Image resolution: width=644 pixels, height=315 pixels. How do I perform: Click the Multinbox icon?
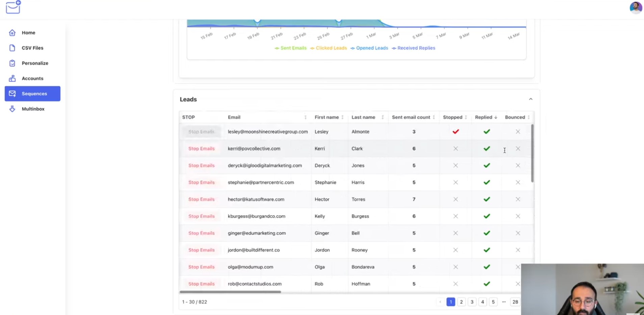(12, 109)
